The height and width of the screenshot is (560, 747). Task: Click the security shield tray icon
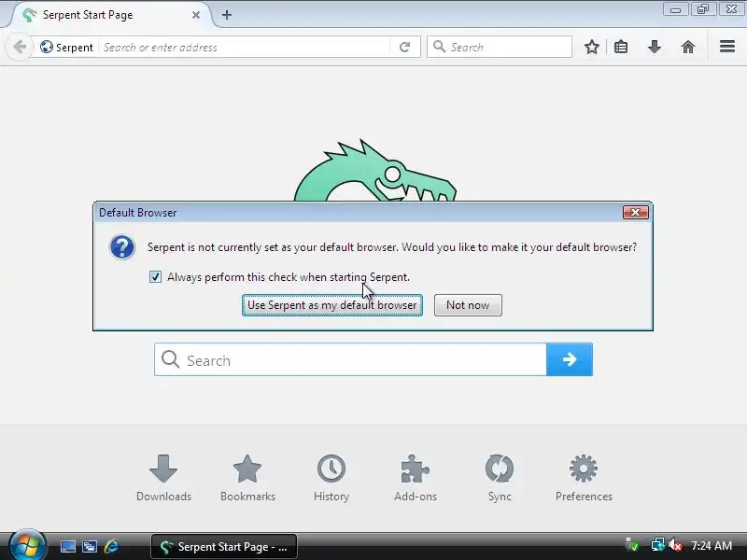(x=632, y=545)
